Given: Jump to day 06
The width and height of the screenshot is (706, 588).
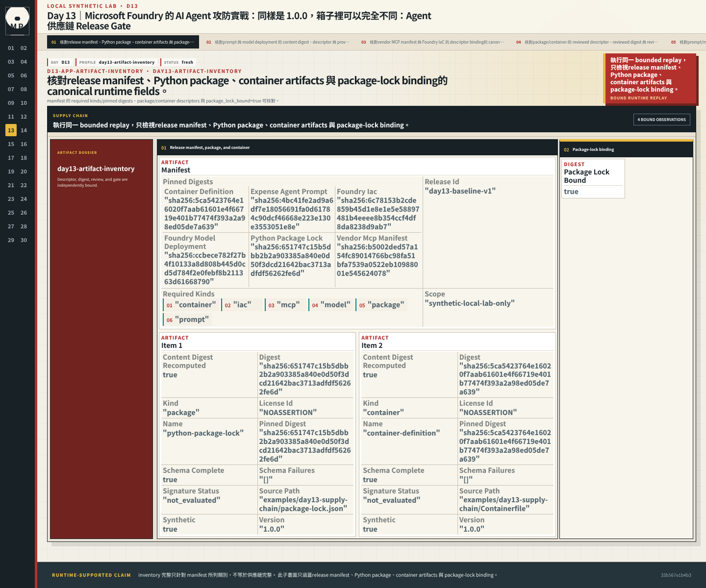Looking at the screenshot, I should (x=24, y=75).
